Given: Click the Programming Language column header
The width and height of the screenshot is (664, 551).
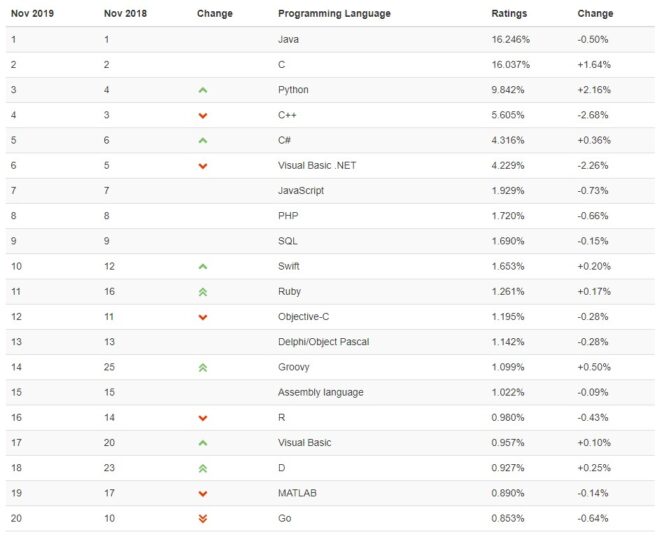Looking at the screenshot, I should 334,14.
